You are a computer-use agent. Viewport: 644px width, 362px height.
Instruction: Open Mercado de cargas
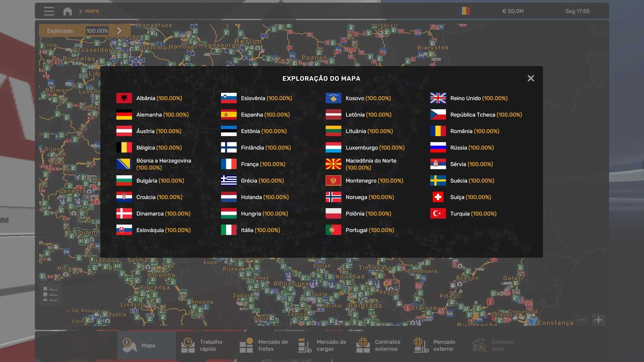pos(322,345)
